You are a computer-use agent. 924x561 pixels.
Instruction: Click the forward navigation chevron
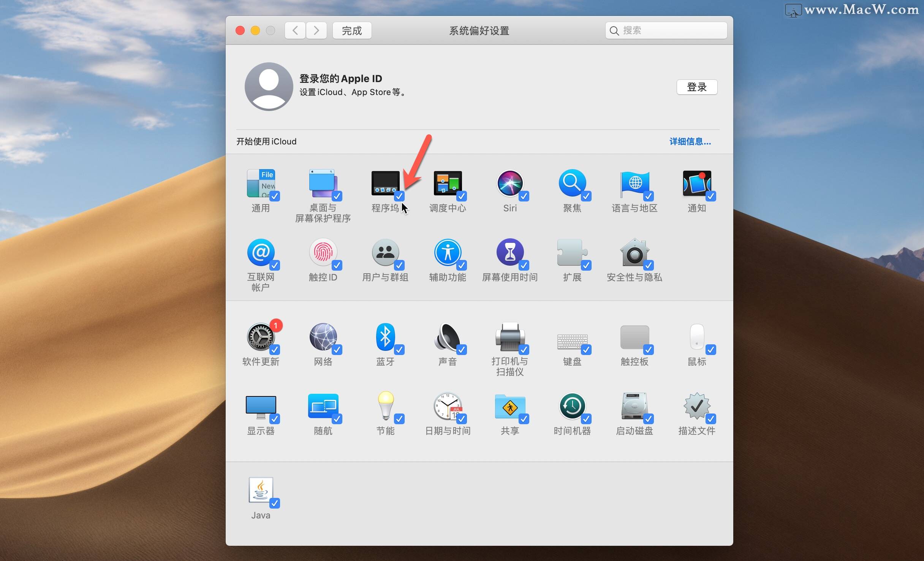[316, 30]
